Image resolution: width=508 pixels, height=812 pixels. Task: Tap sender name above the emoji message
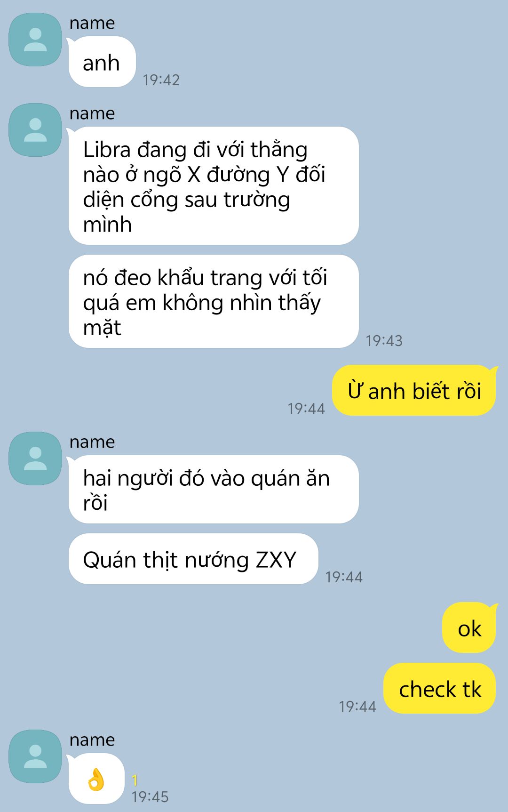92,740
